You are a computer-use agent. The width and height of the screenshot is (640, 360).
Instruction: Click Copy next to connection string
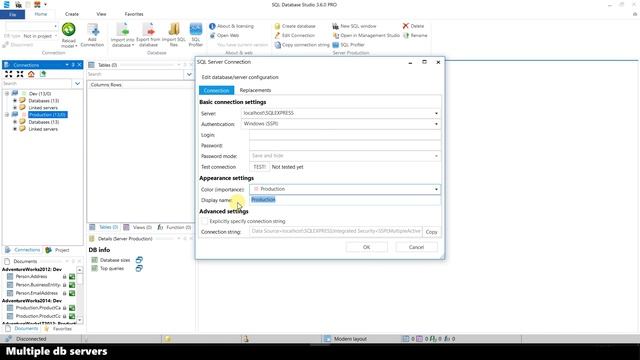click(431, 232)
